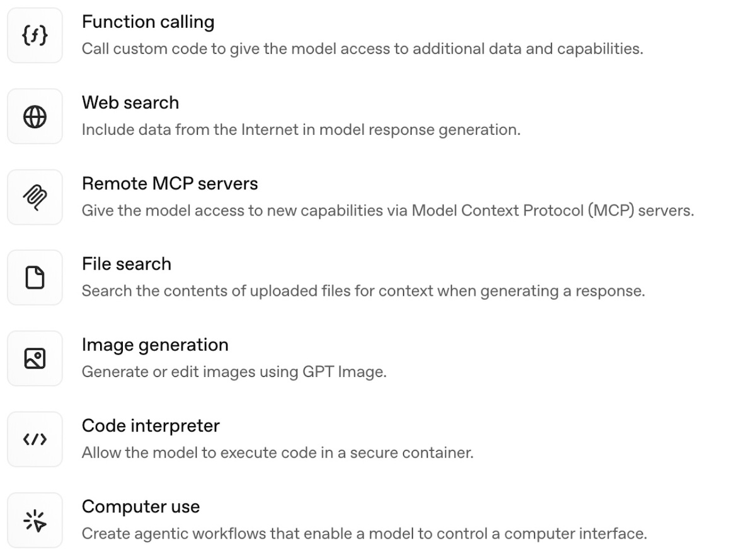Click the Image generation picture icon
Viewport: 756px width, 557px height.
pyautogui.click(x=35, y=359)
